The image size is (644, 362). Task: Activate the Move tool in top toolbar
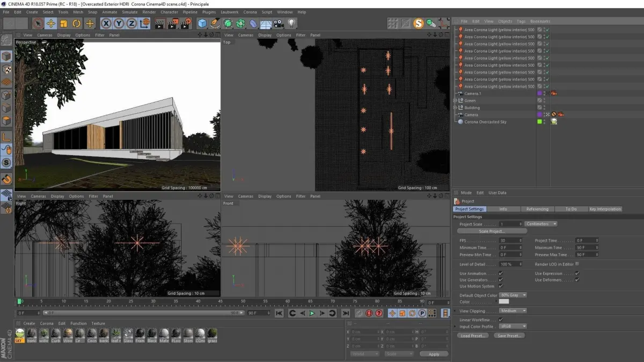click(51, 23)
